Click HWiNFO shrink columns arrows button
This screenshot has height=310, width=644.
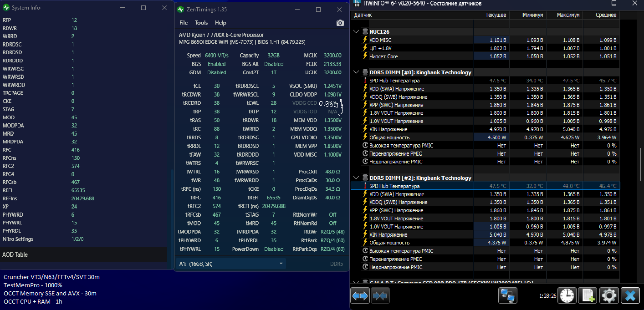380,296
